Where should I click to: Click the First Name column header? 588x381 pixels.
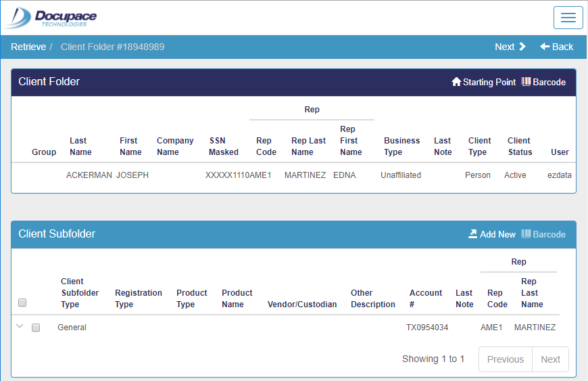(130, 146)
